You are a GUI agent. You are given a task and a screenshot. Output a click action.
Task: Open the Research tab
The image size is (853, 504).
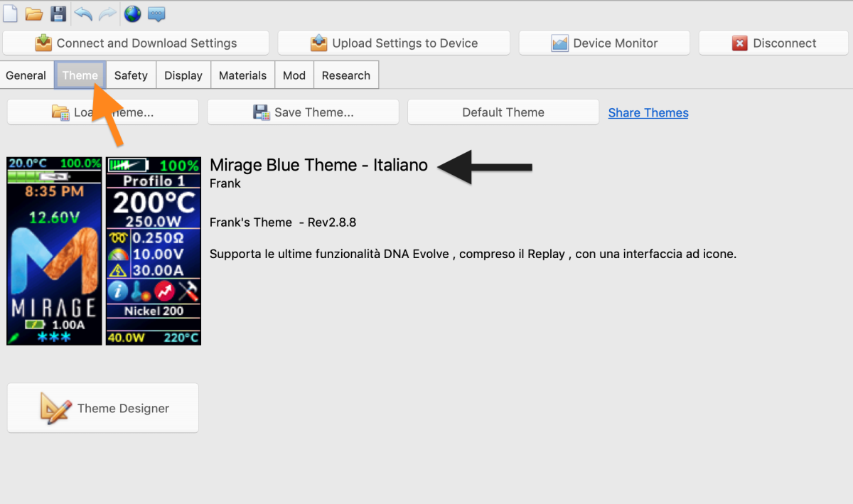click(x=346, y=75)
